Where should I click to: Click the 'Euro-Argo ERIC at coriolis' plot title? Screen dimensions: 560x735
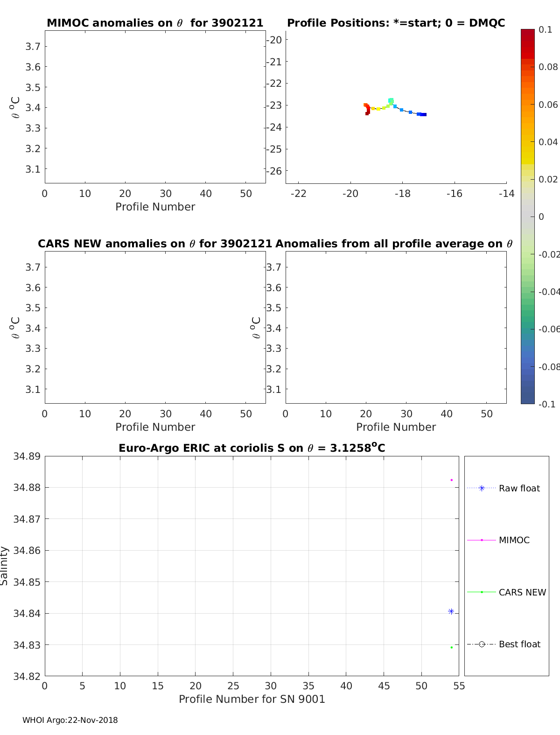[x=252, y=448]
